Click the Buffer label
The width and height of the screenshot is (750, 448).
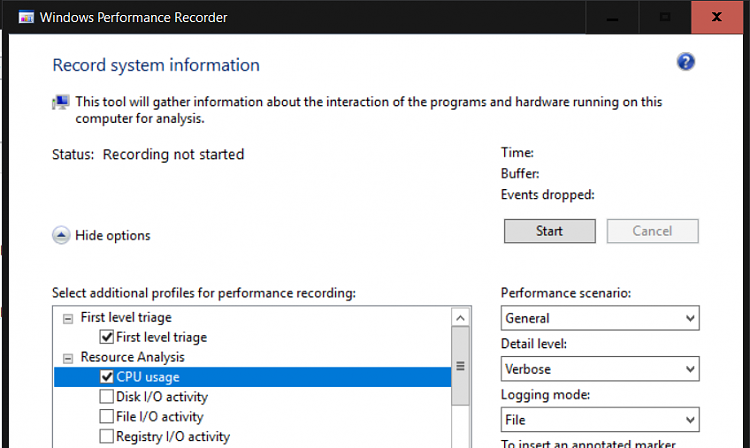pyautogui.click(x=520, y=174)
